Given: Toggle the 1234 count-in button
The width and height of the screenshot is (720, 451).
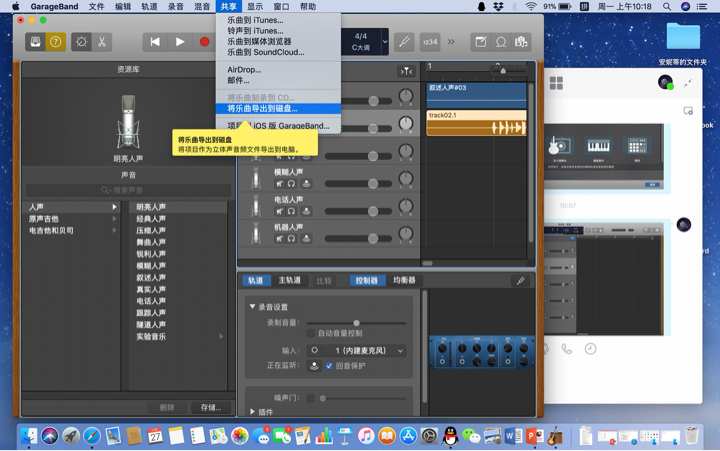Looking at the screenshot, I should [430, 42].
